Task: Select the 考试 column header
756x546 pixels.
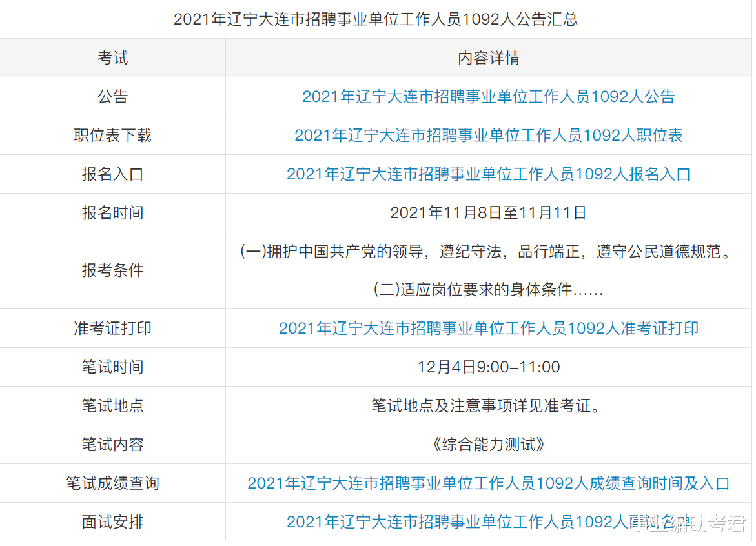Action: [x=113, y=58]
